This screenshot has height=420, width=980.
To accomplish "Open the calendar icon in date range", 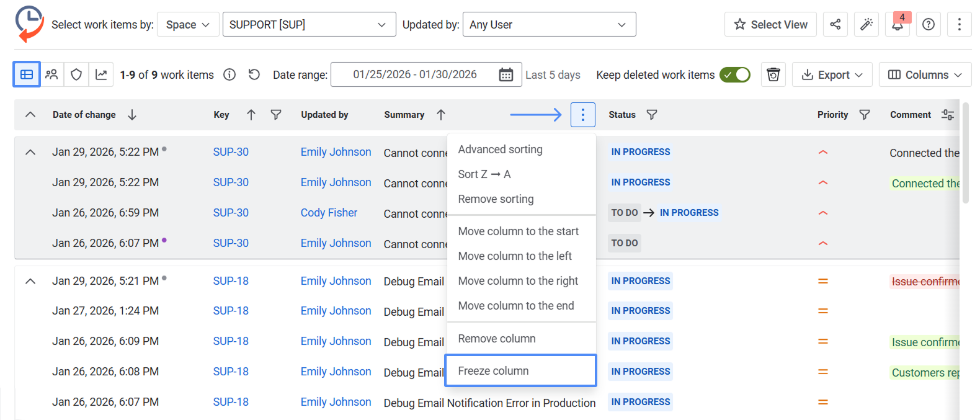I will click(506, 74).
